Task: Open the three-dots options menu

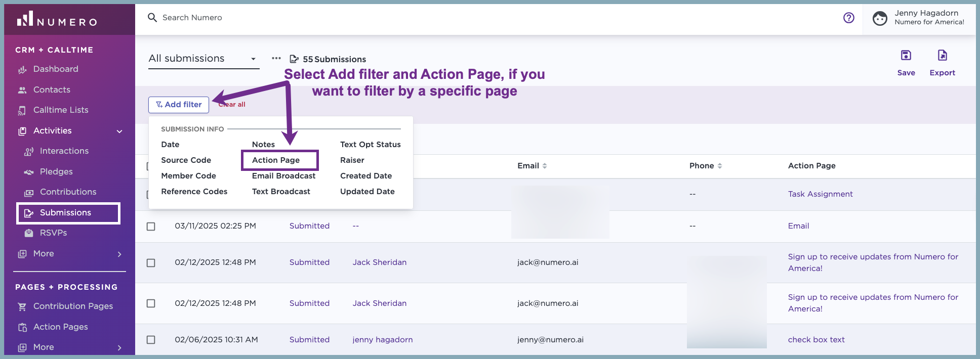Action: point(276,58)
